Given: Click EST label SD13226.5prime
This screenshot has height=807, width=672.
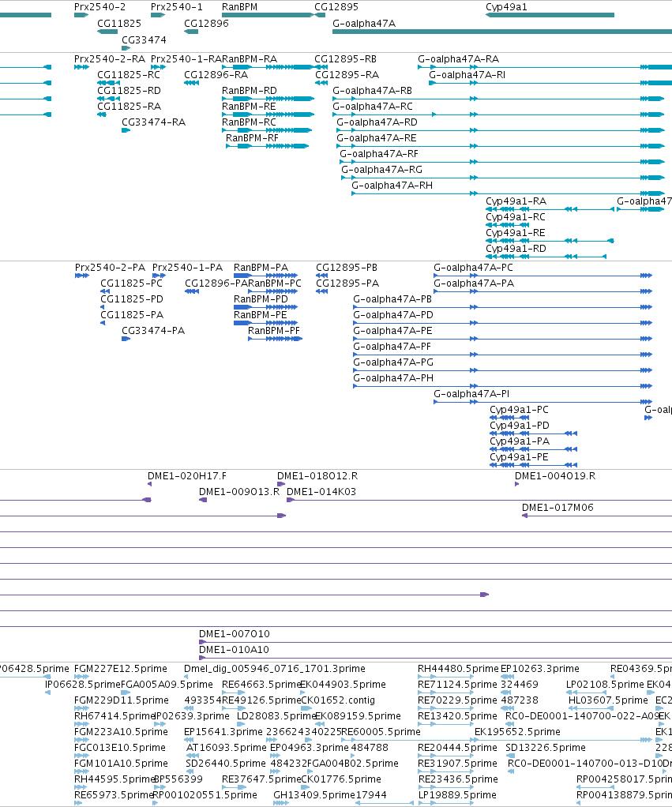Looking at the screenshot, I should (x=546, y=748).
